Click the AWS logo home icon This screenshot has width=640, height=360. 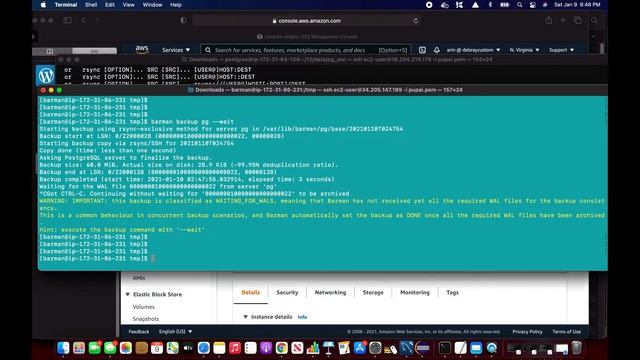tap(142, 49)
